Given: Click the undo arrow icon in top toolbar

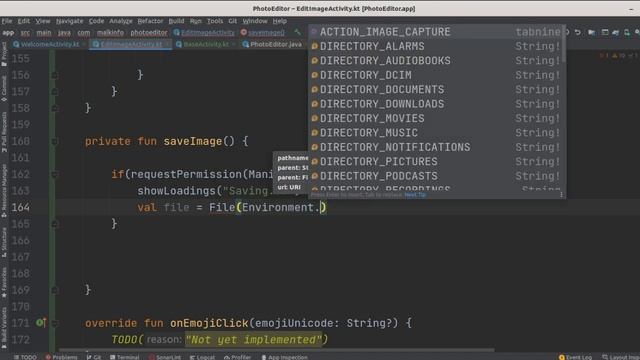Looking at the screenshot, I should click(x=578, y=32).
